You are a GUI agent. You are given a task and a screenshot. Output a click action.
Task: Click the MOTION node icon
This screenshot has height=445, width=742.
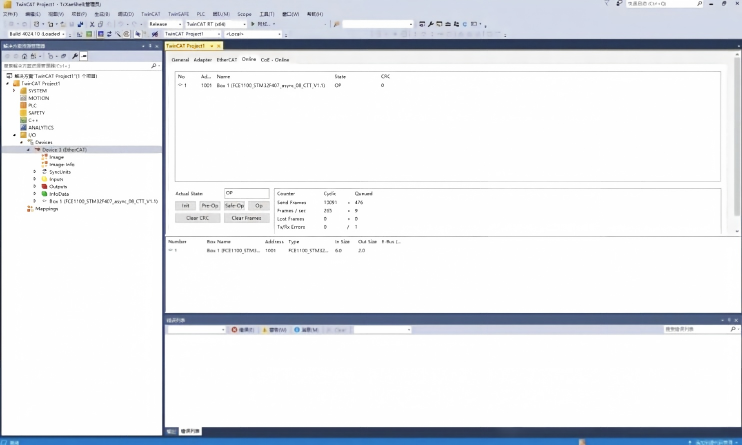point(23,98)
